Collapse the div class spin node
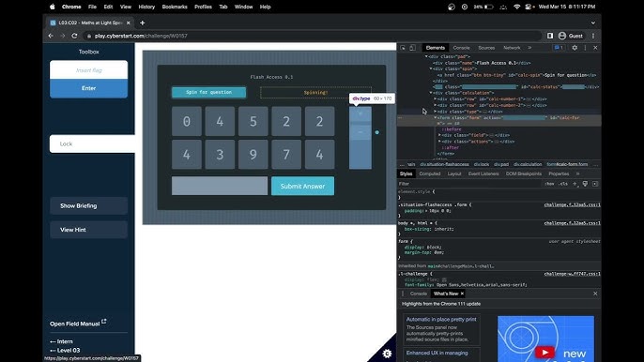This screenshot has width=644, height=362. pos(431,69)
